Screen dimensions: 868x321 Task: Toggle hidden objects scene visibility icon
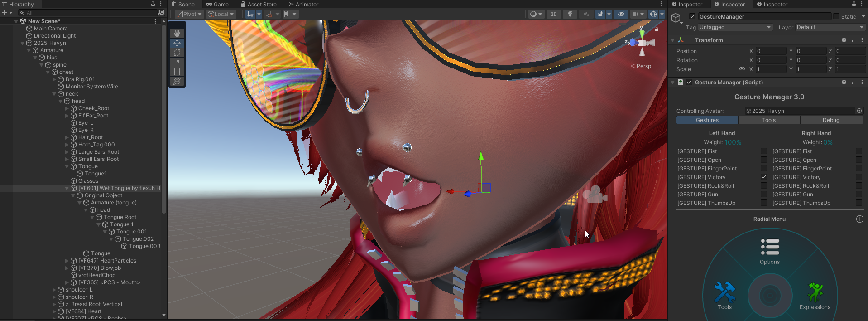[621, 14]
